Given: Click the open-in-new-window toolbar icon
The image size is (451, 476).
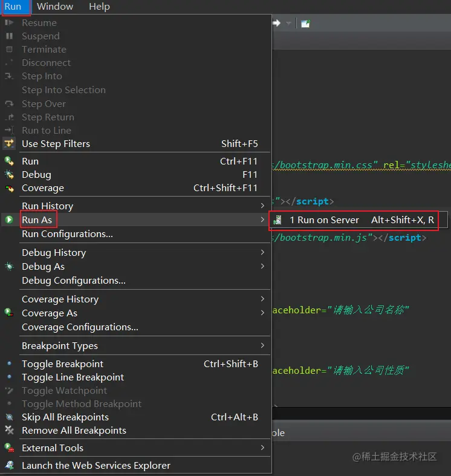Looking at the screenshot, I should click(x=306, y=24).
